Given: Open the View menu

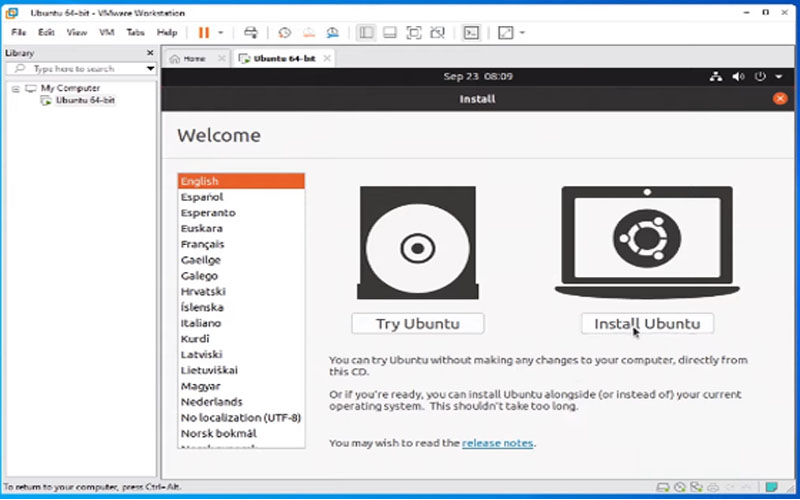Looking at the screenshot, I should [77, 33].
